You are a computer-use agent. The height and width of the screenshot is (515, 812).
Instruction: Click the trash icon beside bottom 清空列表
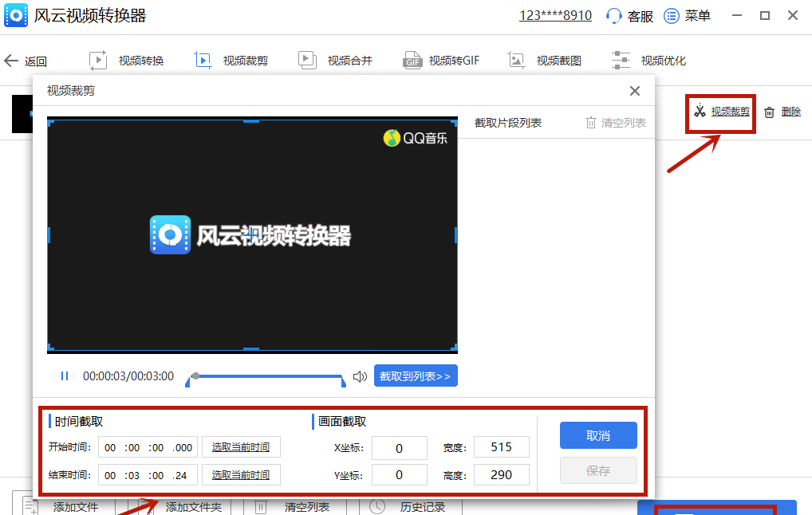(x=261, y=507)
